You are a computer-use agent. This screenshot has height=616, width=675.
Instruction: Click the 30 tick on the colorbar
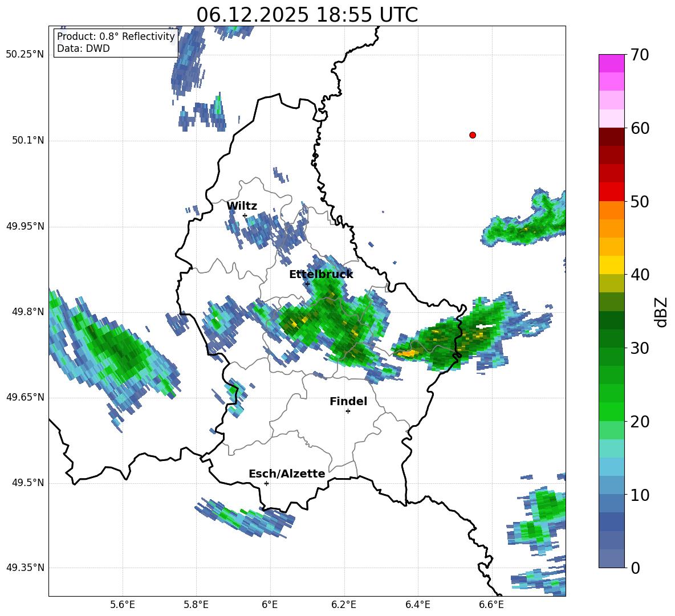pyautogui.click(x=639, y=348)
